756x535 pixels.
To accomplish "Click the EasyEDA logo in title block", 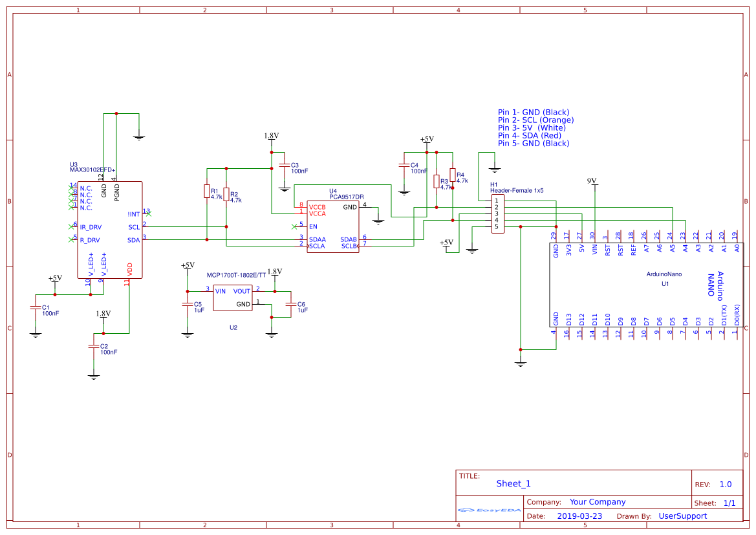I will (x=490, y=510).
